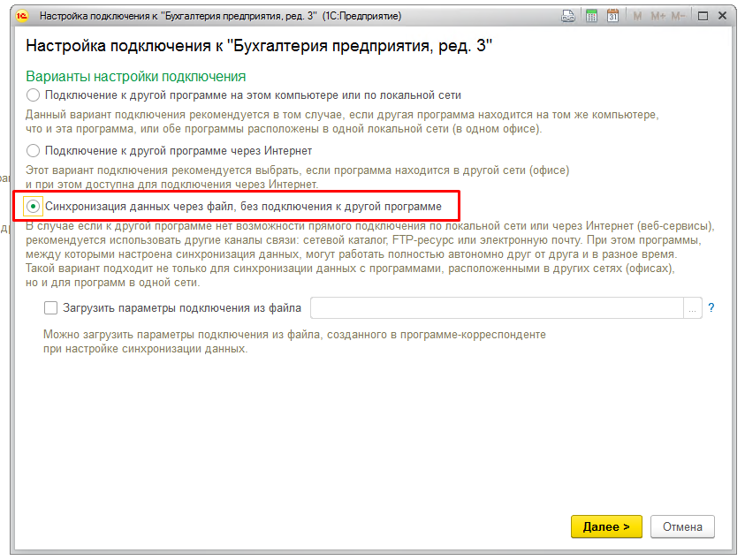
Task: Click the M+ memory add button
Action: coord(658,16)
